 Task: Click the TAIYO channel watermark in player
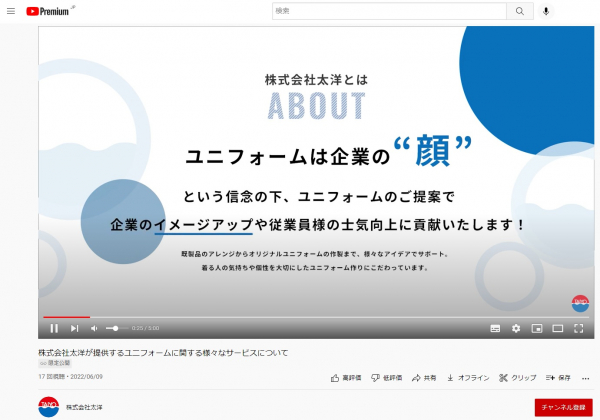(x=580, y=303)
